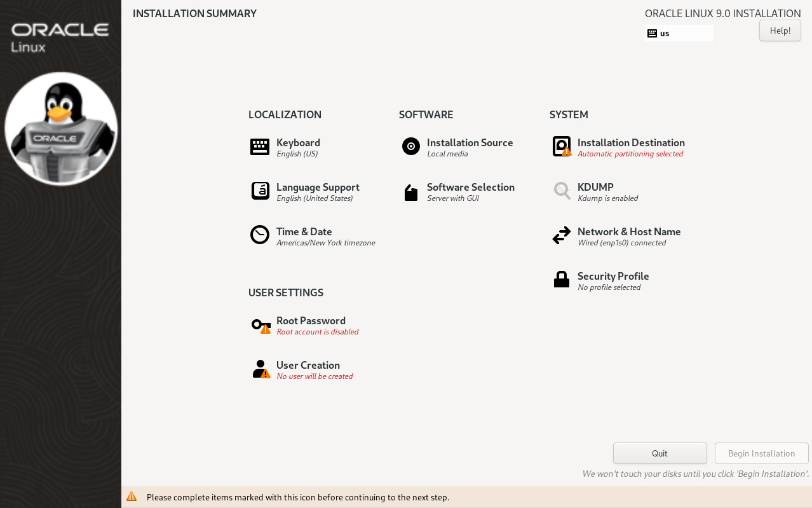Click the Quit button
This screenshot has width=812, height=508.
coord(660,453)
